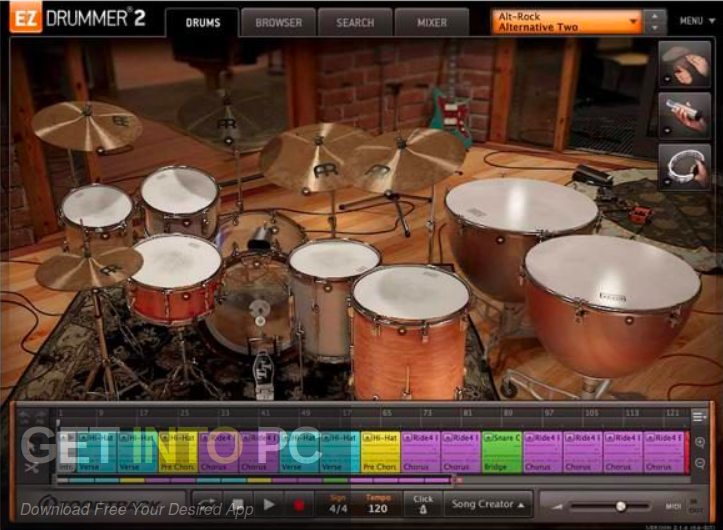
Task: Open the MIXER tab
Action: pos(432,22)
